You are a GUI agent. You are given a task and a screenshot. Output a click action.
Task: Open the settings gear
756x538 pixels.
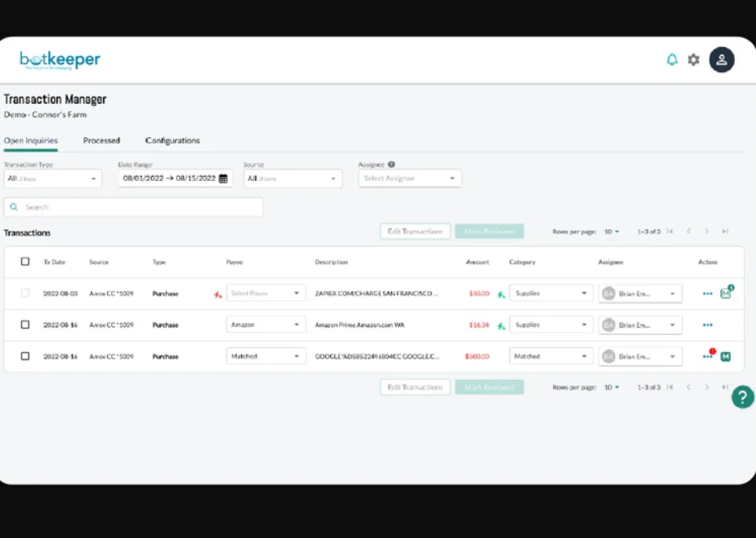click(x=694, y=59)
